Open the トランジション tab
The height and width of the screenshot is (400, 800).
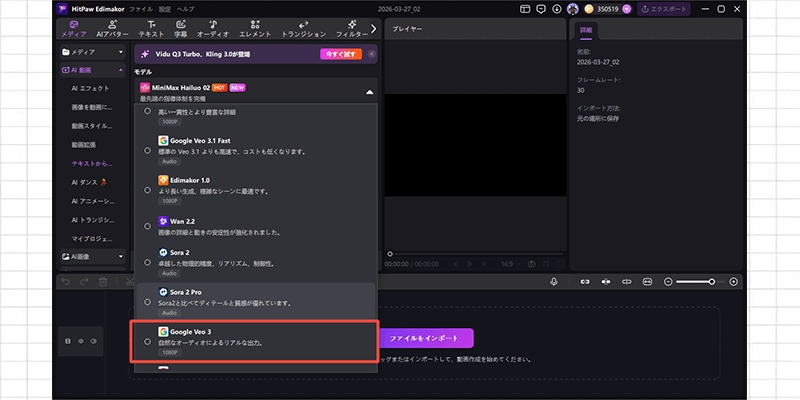click(x=304, y=29)
